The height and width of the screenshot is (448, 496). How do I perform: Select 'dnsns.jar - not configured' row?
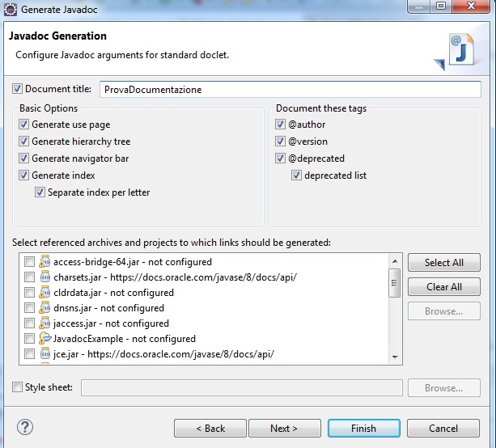(x=108, y=308)
